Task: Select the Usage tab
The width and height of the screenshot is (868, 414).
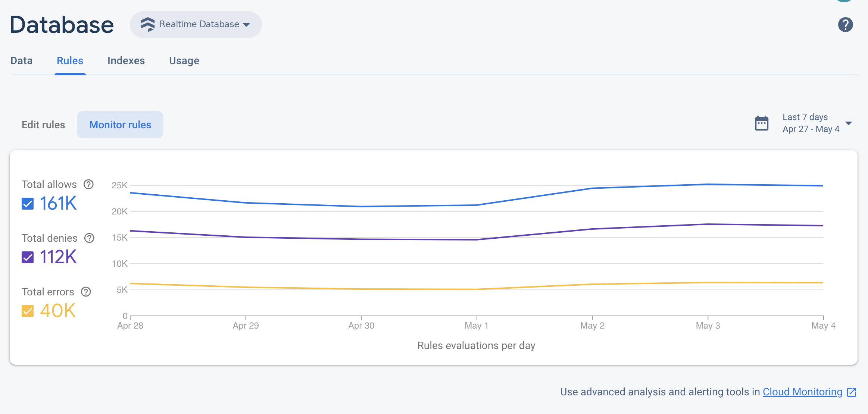Action: point(184,60)
